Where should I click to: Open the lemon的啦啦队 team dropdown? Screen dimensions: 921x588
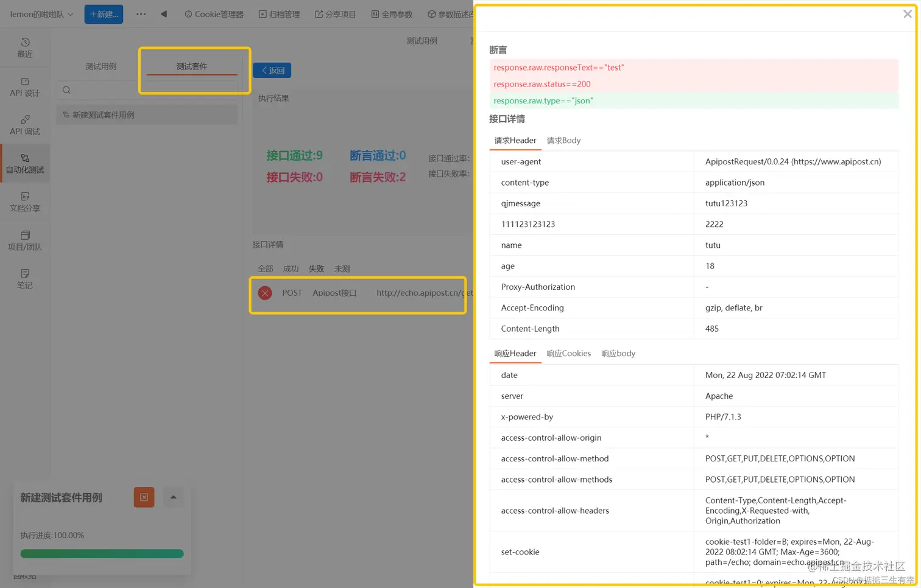(41, 14)
